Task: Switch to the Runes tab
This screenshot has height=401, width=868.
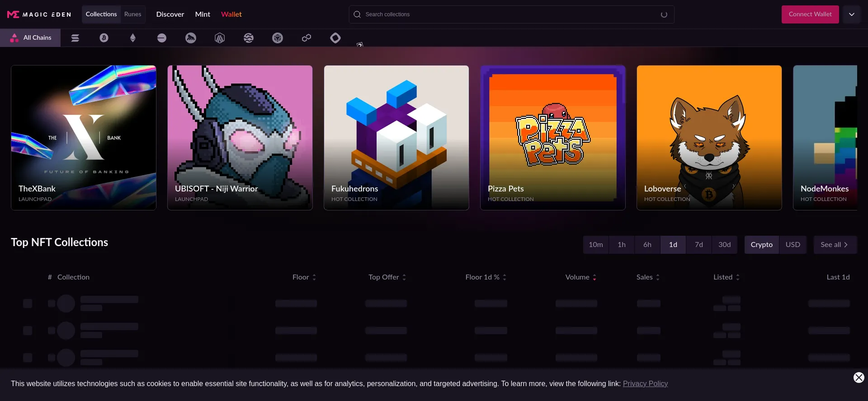Action: (132, 14)
